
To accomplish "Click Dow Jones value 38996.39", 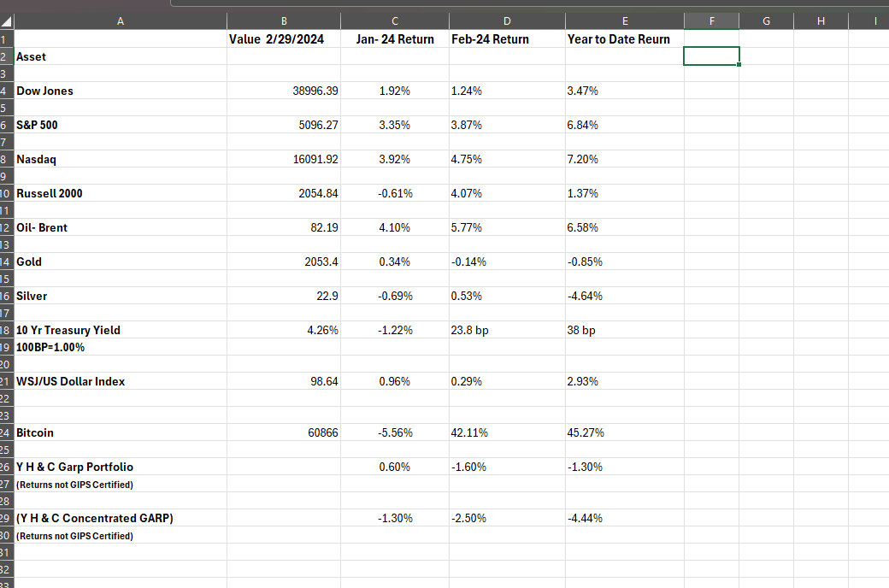I will pyautogui.click(x=284, y=91).
